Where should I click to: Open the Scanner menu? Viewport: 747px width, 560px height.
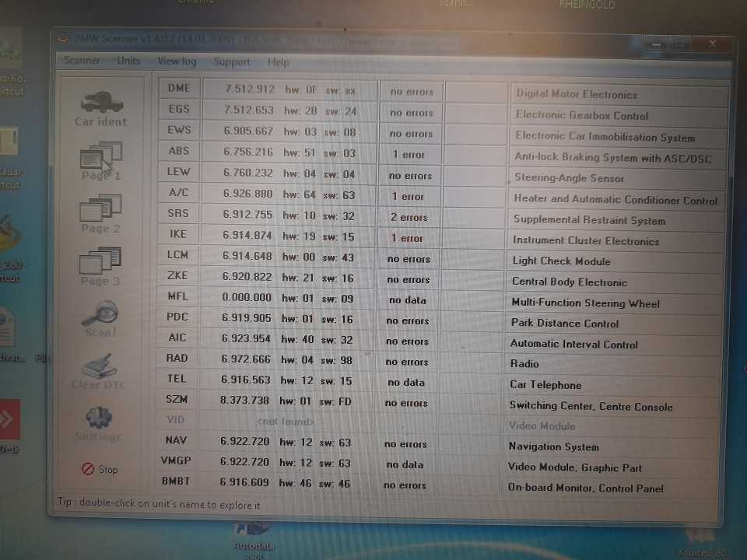pos(82,61)
